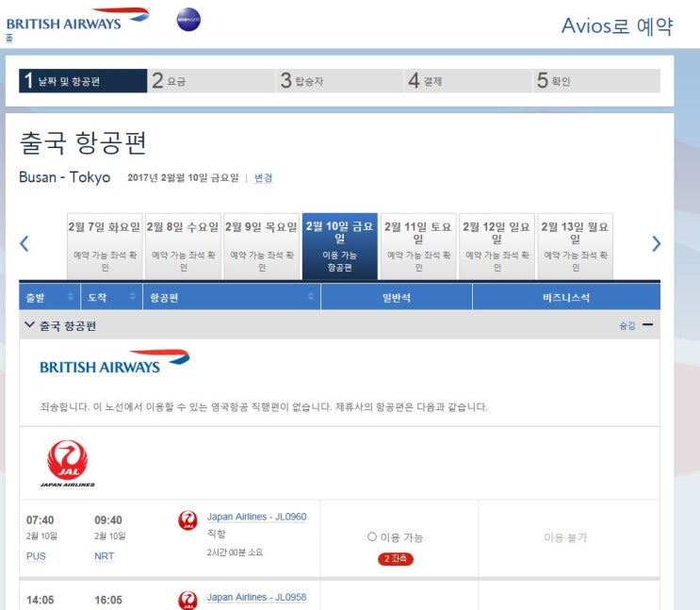The image size is (700, 610).
Task: Choose the 2월 12일 일요일 date tab
Action: pos(497,247)
